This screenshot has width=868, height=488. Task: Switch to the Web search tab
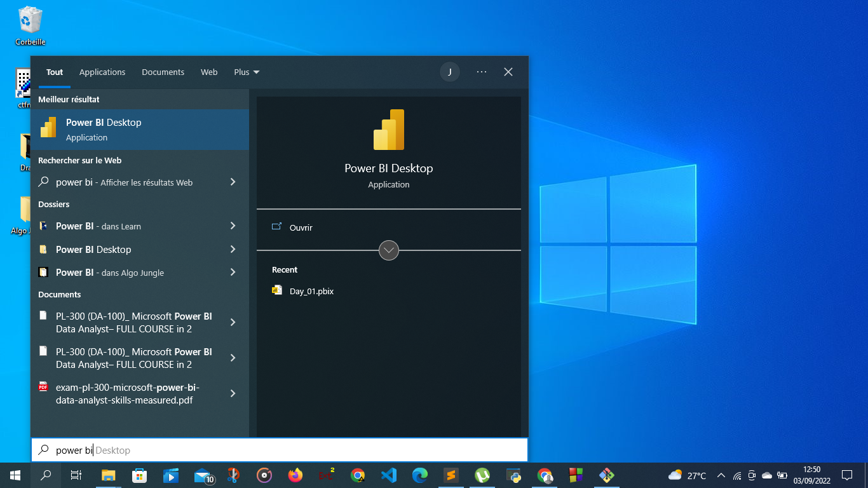pyautogui.click(x=209, y=72)
